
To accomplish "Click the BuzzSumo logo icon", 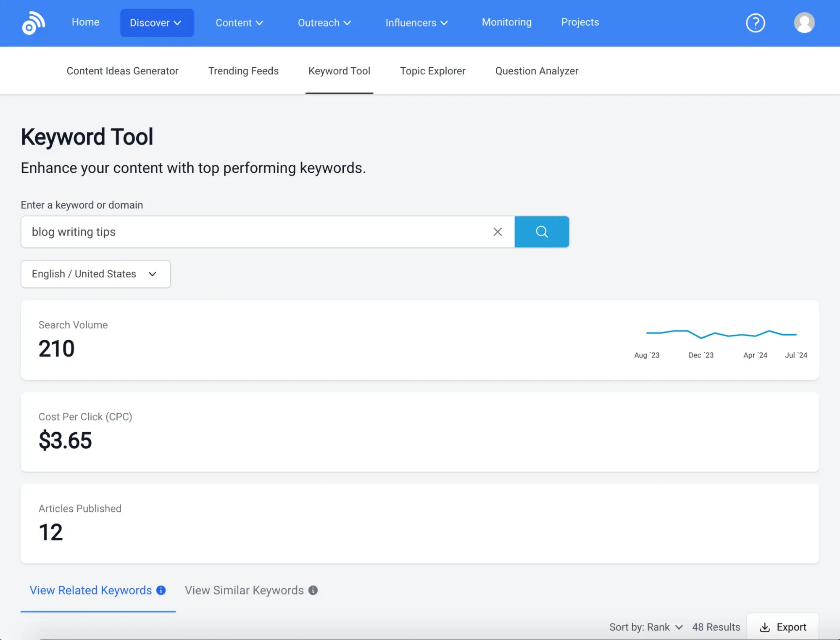I will [34, 22].
